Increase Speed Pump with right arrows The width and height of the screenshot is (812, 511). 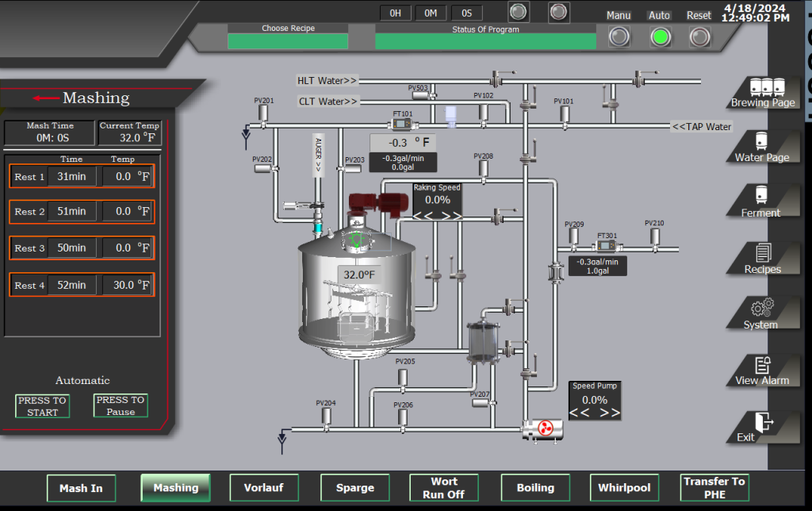click(x=609, y=413)
